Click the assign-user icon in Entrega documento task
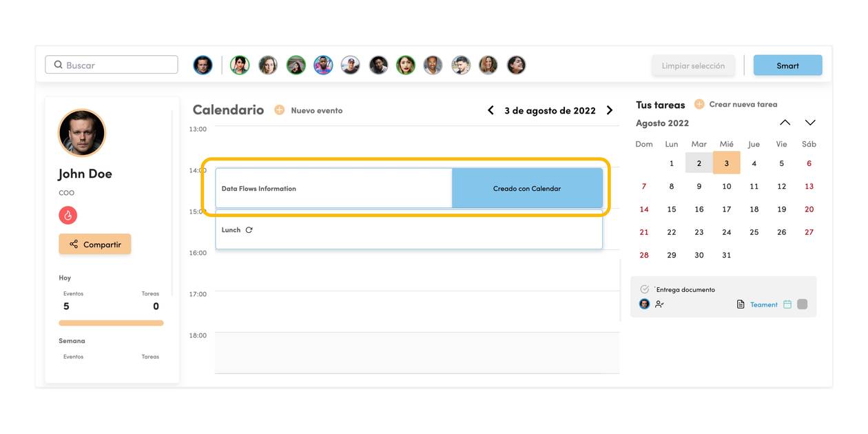Viewport: 868px width, 434px height. coord(659,304)
